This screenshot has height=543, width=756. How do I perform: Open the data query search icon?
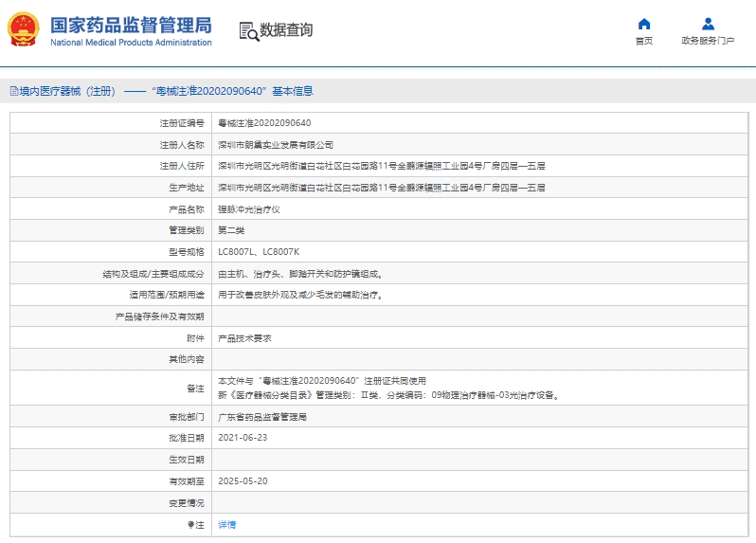pyautogui.click(x=249, y=31)
